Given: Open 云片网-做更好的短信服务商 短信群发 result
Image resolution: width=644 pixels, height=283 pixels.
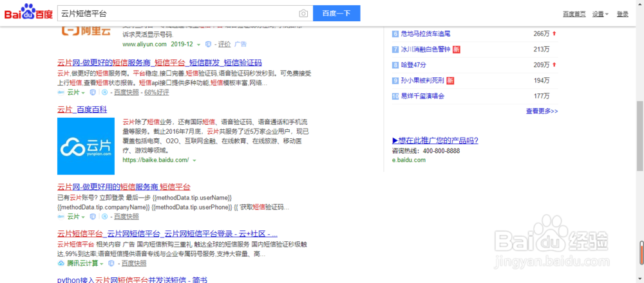Looking at the screenshot, I should [159, 63].
